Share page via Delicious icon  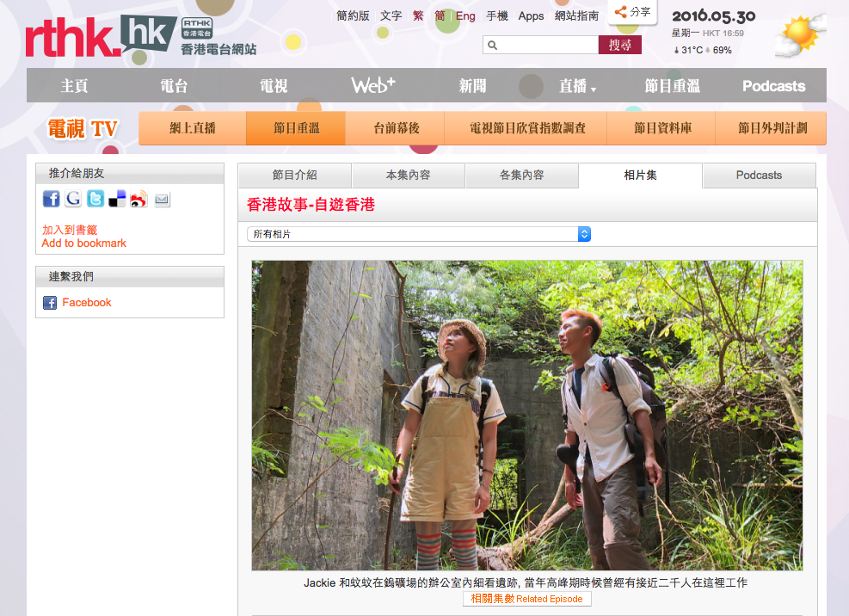pyautogui.click(x=117, y=199)
